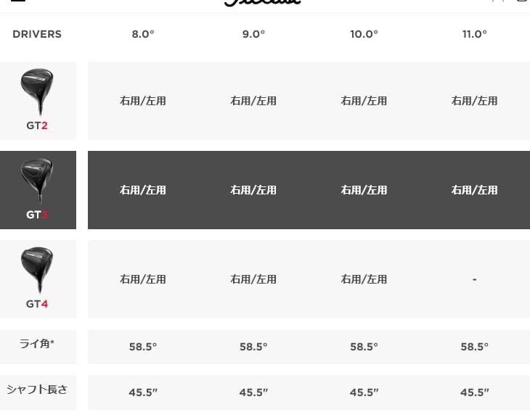Click the GT3 driver head image
Screen dimensions: 530x420
(36, 180)
